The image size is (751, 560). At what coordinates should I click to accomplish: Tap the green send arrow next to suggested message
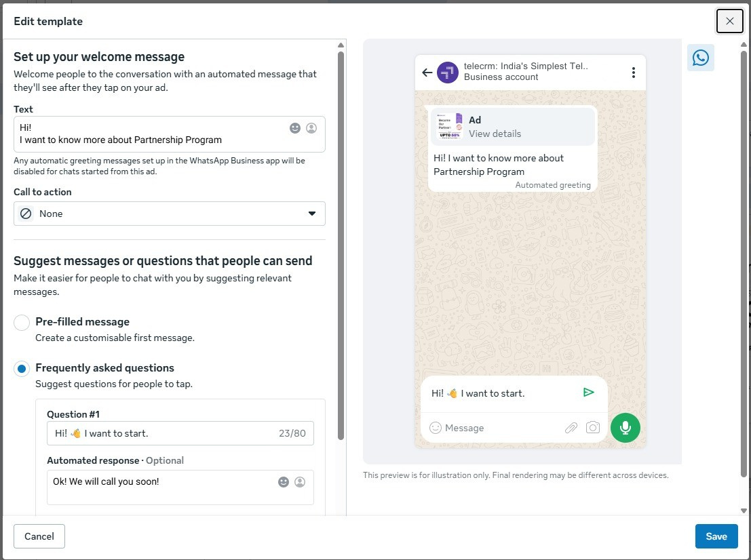pyautogui.click(x=588, y=393)
